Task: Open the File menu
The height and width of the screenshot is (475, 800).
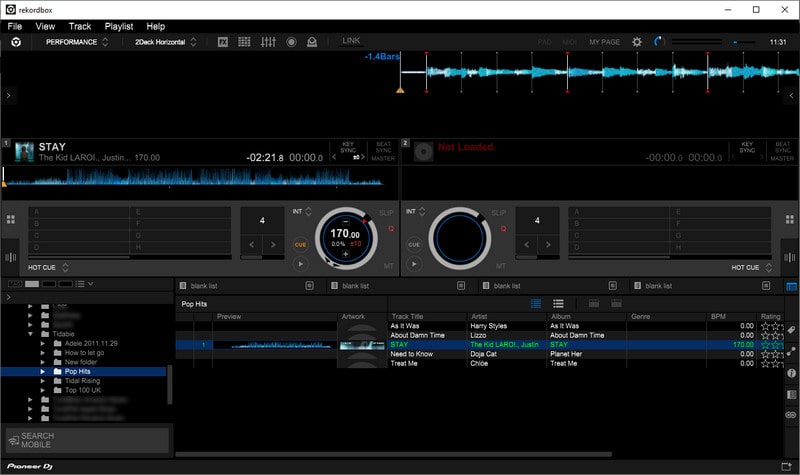Action: 15,27
